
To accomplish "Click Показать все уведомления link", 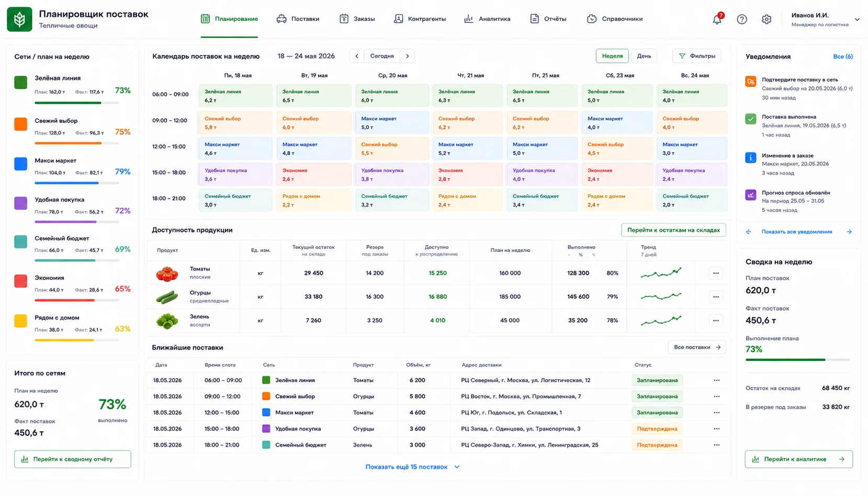I will (x=796, y=232).
